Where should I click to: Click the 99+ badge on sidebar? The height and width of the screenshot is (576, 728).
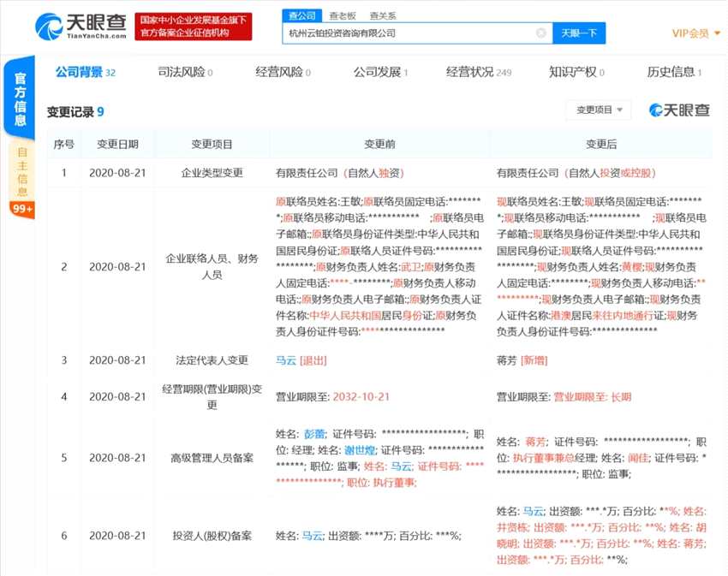(21, 209)
